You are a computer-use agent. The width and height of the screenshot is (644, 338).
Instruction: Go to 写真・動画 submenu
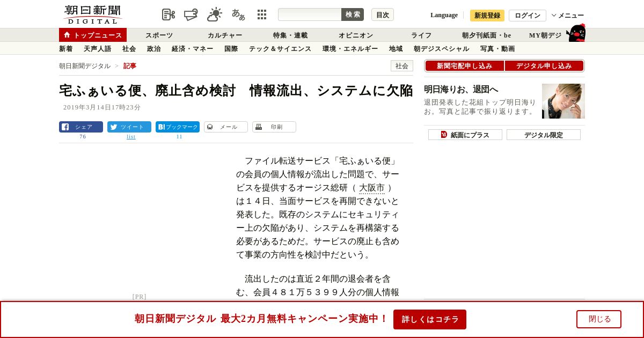497,49
